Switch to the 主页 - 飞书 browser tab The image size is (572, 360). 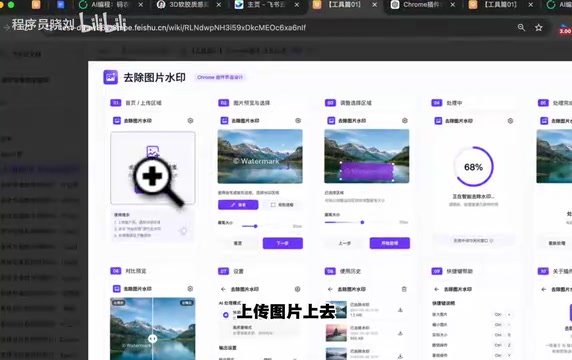pos(266,5)
